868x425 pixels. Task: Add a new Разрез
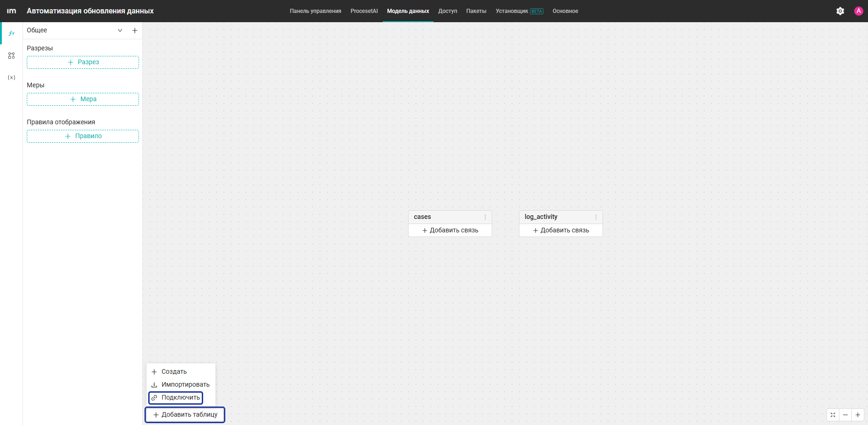[x=83, y=62]
